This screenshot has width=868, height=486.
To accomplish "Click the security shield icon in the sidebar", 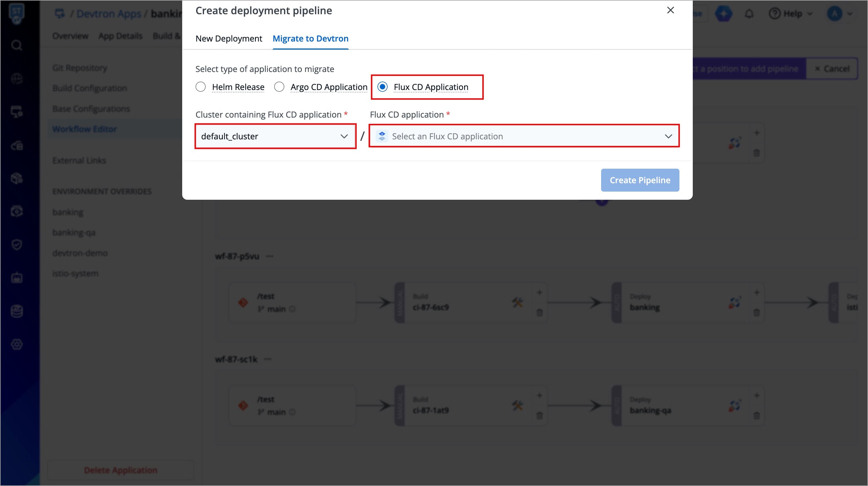I will pos(17,244).
